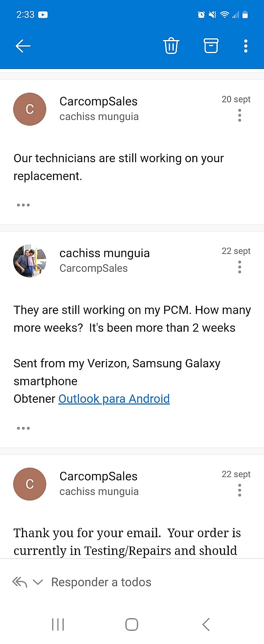Delete the conversation with trash icon
The image size is (264, 644).
(x=171, y=46)
